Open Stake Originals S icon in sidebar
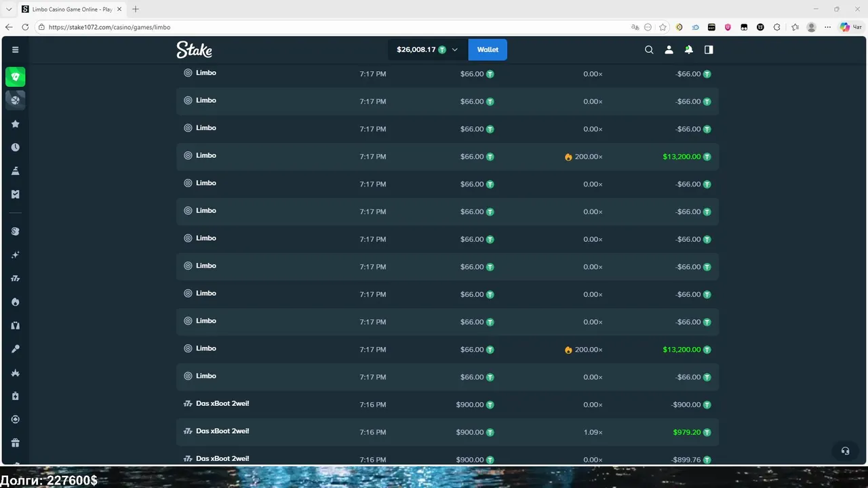 click(16, 231)
